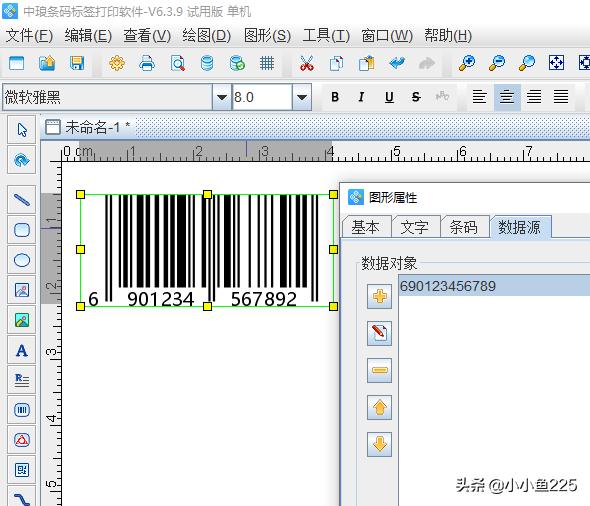Toggle italic formatting
The image size is (590, 506).
(361, 97)
